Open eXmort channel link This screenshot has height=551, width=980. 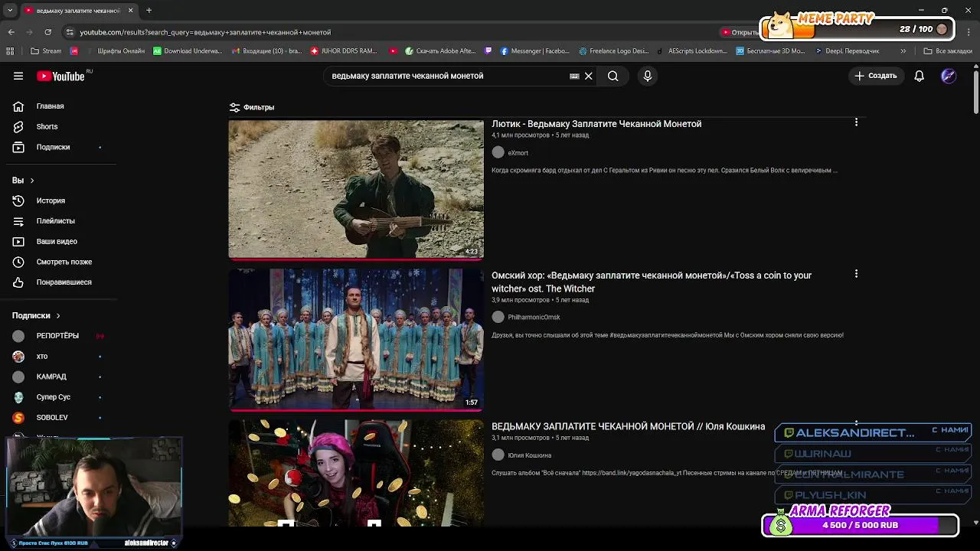coord(518,153)
